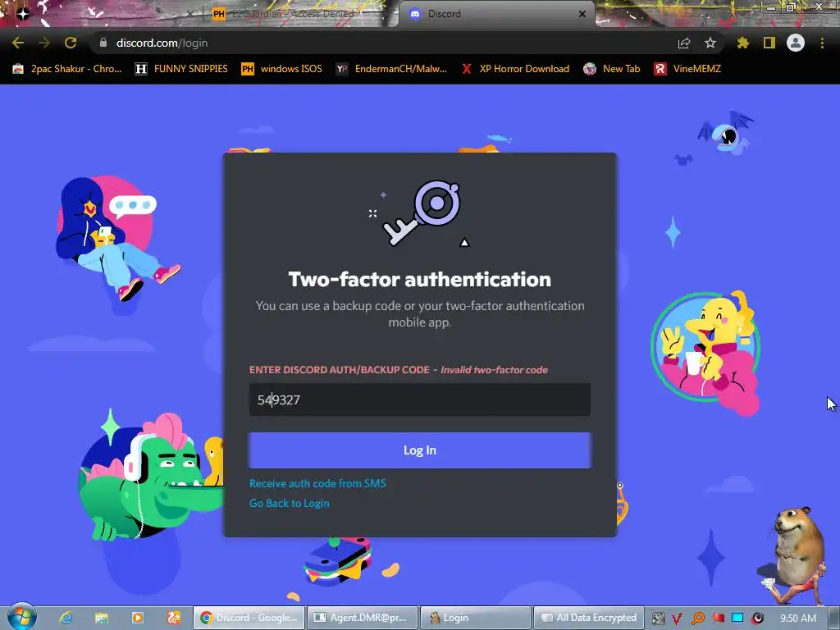Click Go Back to Login link

290,503
